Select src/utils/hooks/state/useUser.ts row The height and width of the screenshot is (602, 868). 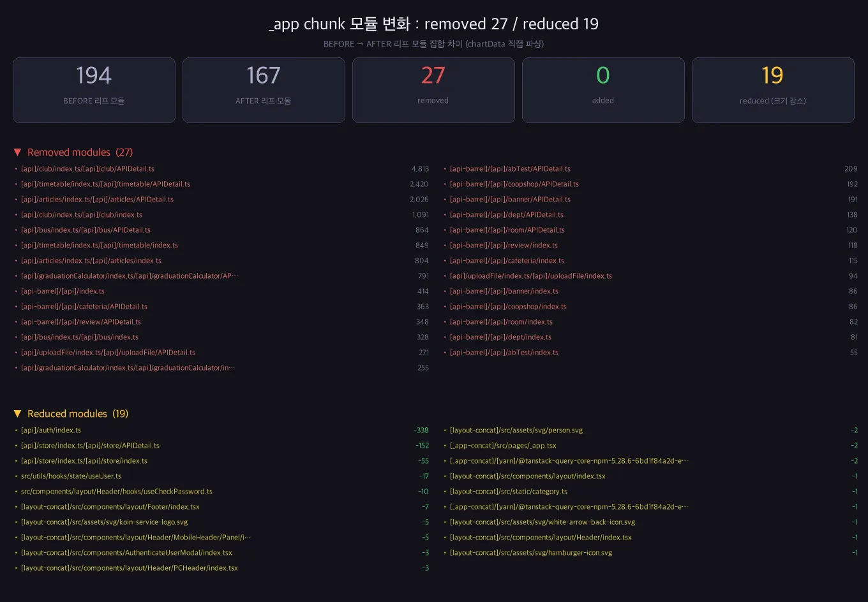[221, 476]
